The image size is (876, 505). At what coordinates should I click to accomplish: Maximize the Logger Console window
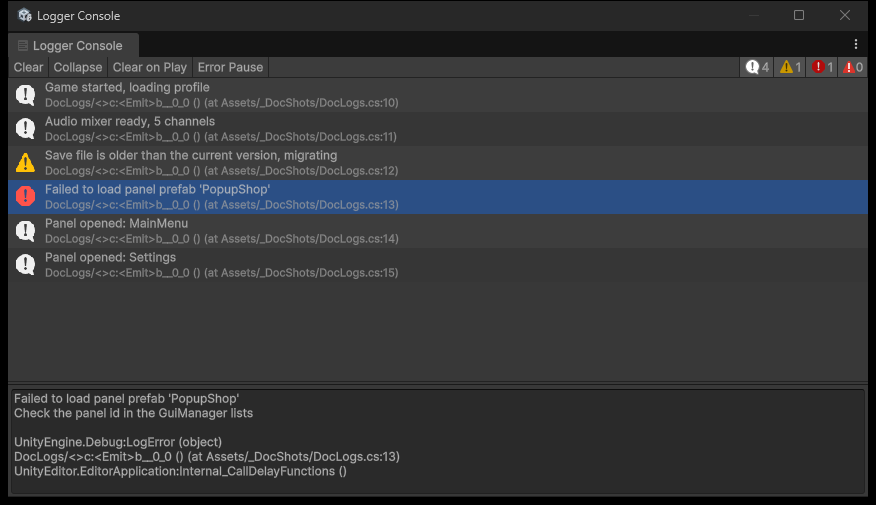pyautogui.click(x=799, y=15)
